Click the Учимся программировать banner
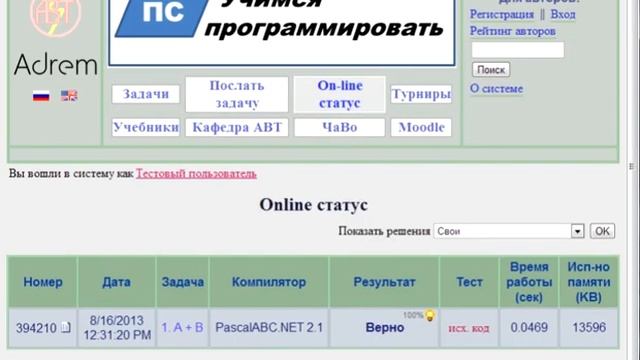This screenshot has height=360, width=640. point(282,32)
